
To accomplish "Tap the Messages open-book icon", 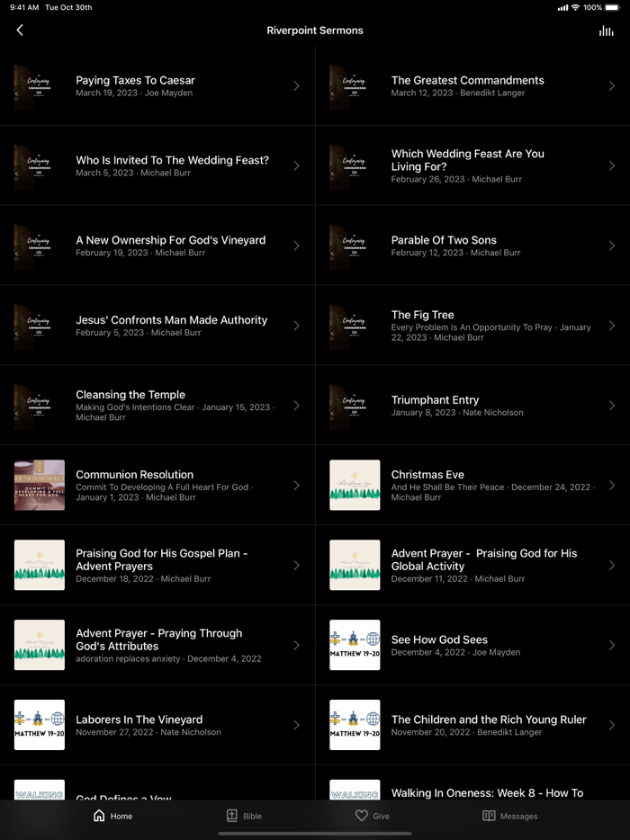I will coord(489,816).
